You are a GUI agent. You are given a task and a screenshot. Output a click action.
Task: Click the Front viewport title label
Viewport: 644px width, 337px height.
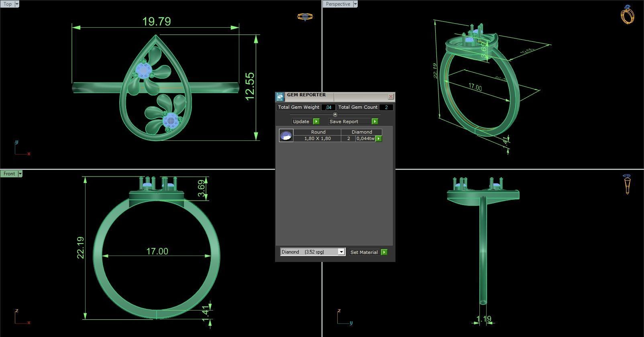(x=9, y=174)
